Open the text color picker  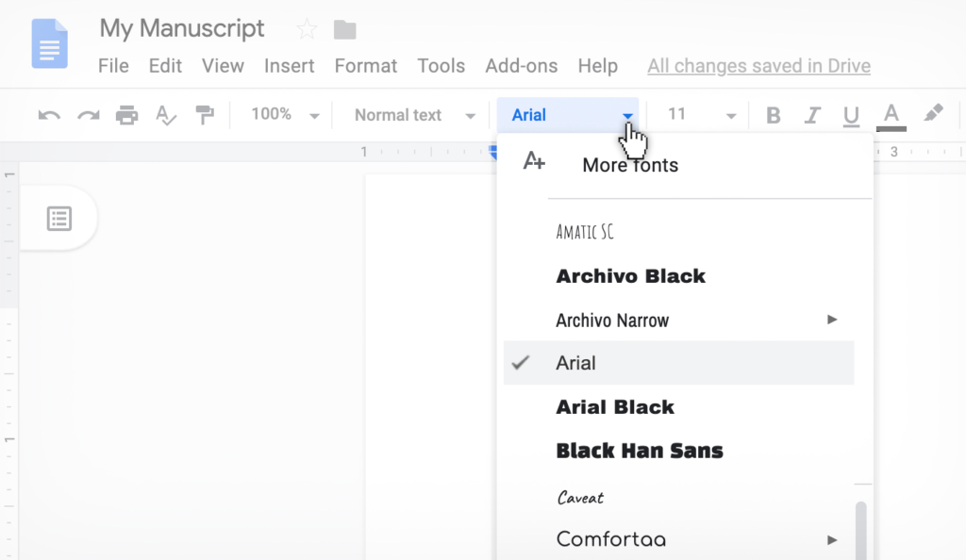[x=891, y=114]
